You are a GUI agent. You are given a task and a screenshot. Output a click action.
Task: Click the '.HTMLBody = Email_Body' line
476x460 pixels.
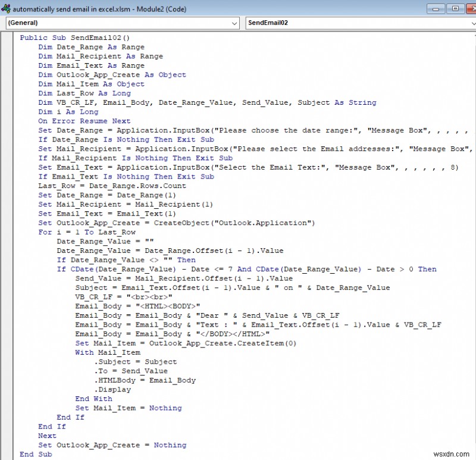click(x=145, y=380)
